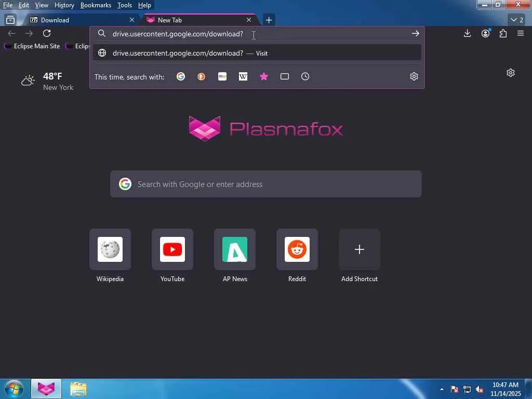This screenshot has height=399, width=532.
Task: Show hidden tray icons arrow
Action: click(442, 389)
